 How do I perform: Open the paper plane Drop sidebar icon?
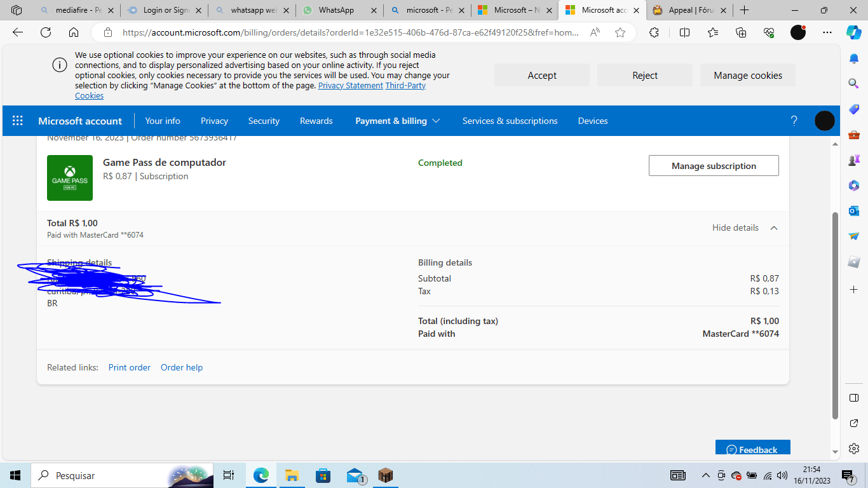point(854,236)
